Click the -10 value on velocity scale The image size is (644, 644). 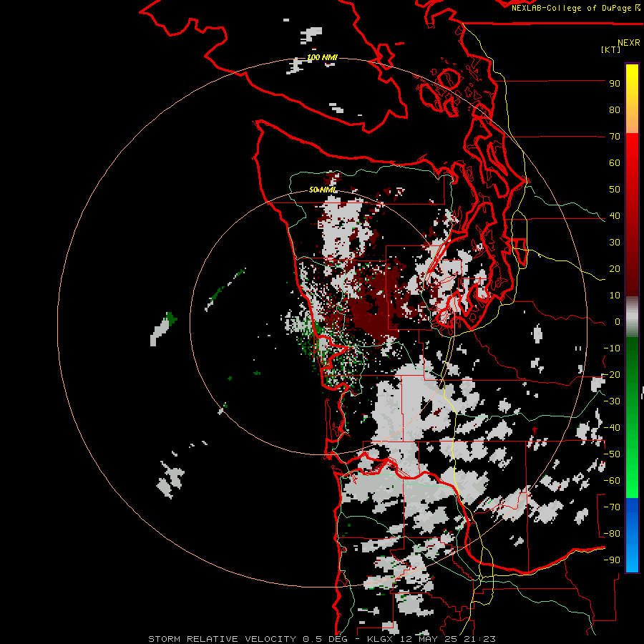point(612,348)
